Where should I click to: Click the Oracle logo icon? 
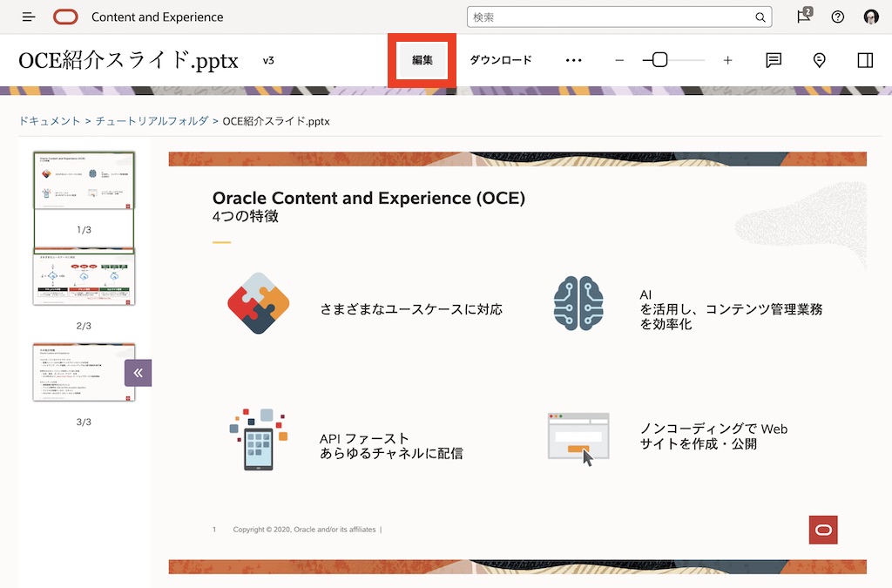coord(65,17)
